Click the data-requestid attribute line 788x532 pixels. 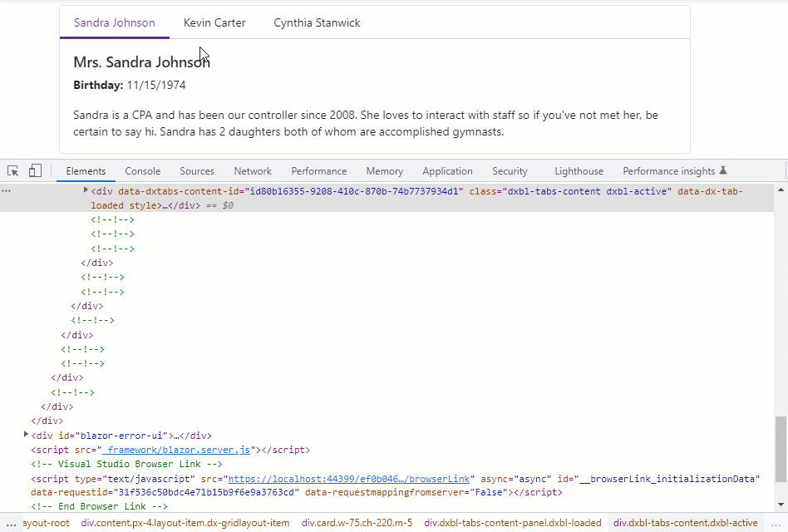(297, 492)
